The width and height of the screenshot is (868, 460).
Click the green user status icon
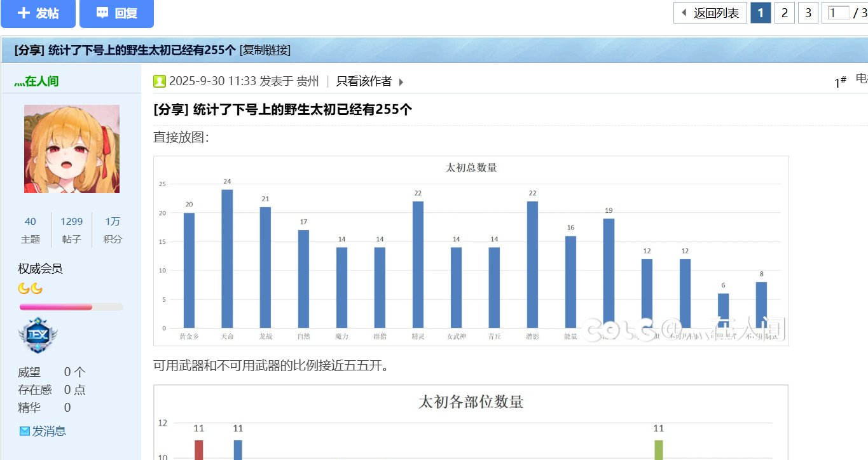coord(160,81)
